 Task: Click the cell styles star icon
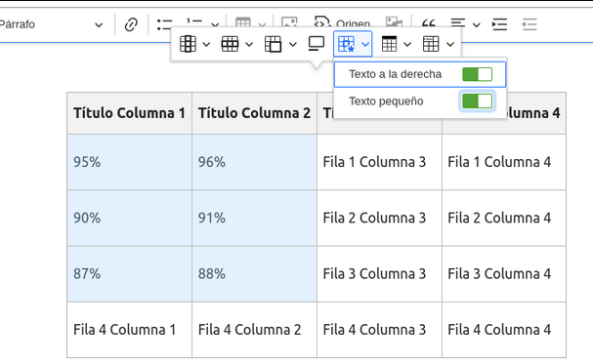point(347,44)
